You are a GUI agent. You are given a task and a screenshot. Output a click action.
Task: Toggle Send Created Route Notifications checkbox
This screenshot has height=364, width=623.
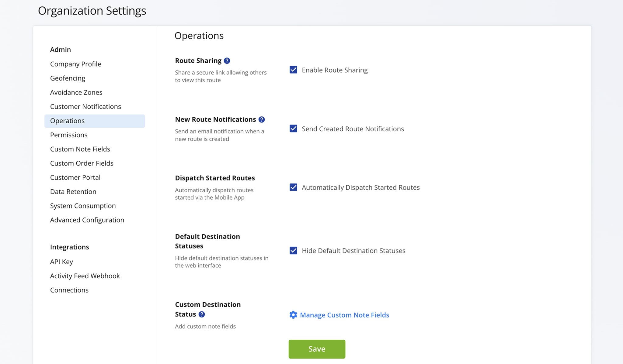tap(293, 129)
